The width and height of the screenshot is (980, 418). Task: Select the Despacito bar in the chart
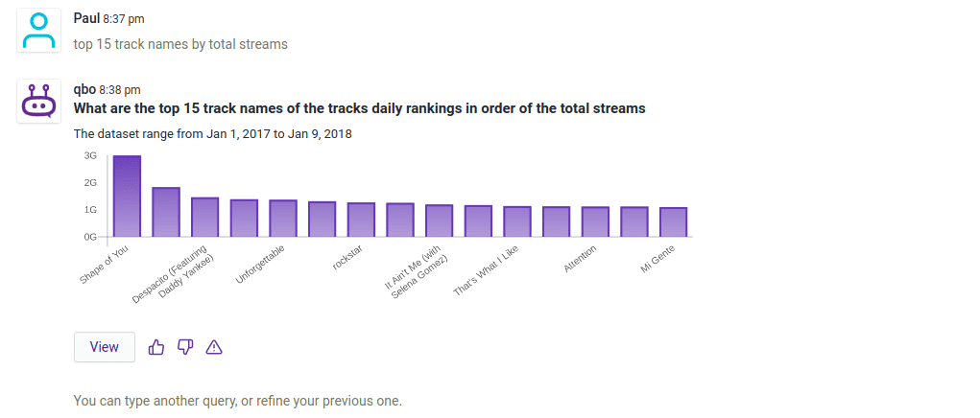(x=205, y=217)
